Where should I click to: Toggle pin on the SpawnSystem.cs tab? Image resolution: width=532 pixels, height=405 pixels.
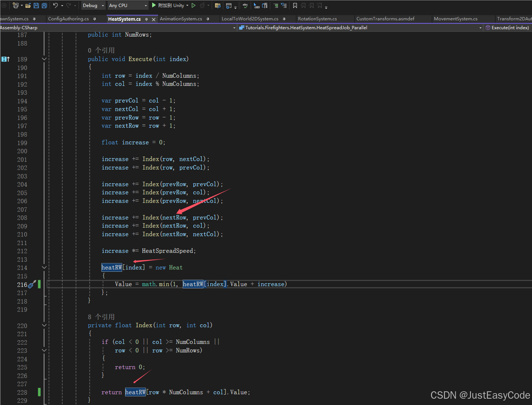click(x=34, y=19)
